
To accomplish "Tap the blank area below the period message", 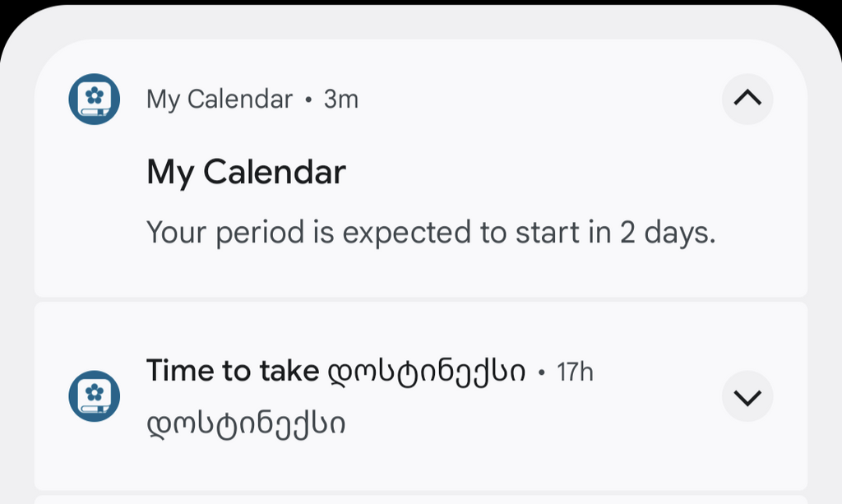I will coord(421,275).
